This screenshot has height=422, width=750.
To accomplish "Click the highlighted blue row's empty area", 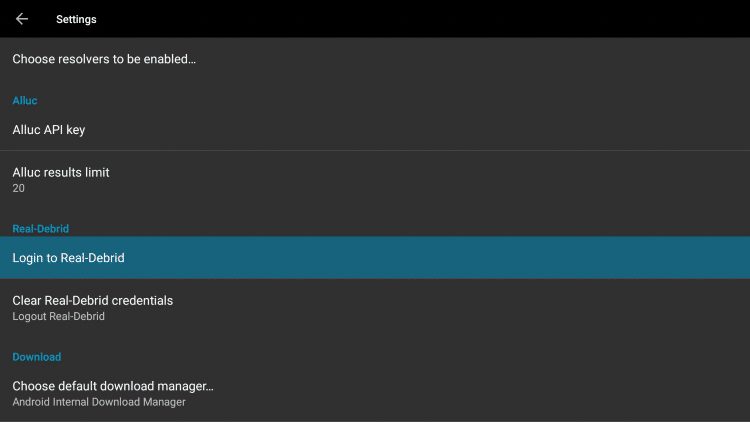I will [430, 257].
